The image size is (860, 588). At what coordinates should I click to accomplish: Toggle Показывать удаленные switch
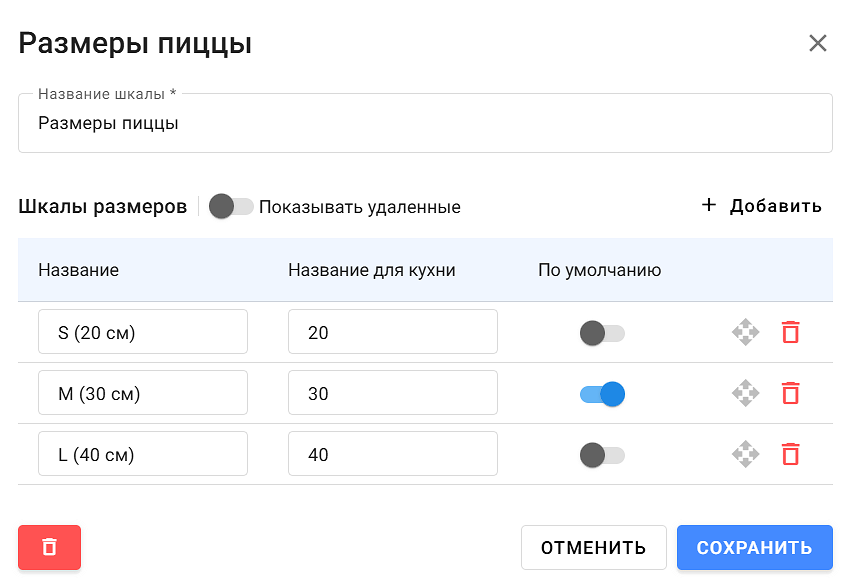(x=231, y=207)
